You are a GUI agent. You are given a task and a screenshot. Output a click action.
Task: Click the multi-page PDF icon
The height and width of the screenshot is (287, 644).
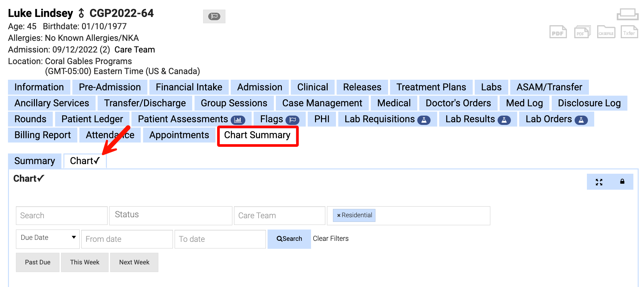[582, 32]
